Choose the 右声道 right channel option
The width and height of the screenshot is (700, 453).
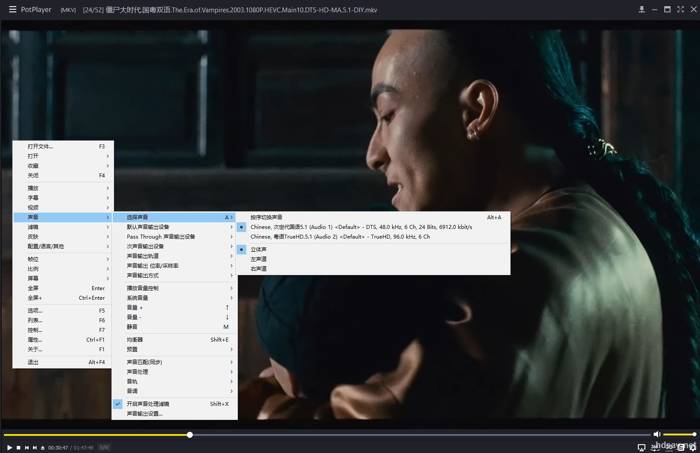click(x=373, y=269)
